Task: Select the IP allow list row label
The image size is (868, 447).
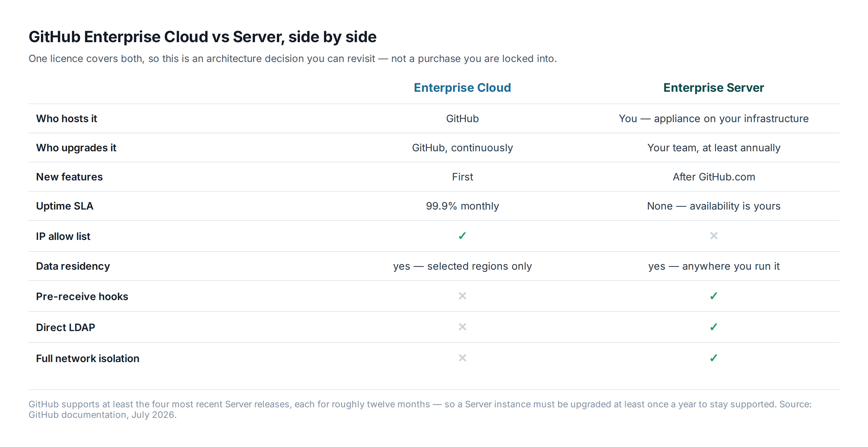Action: tap(63, 236)
